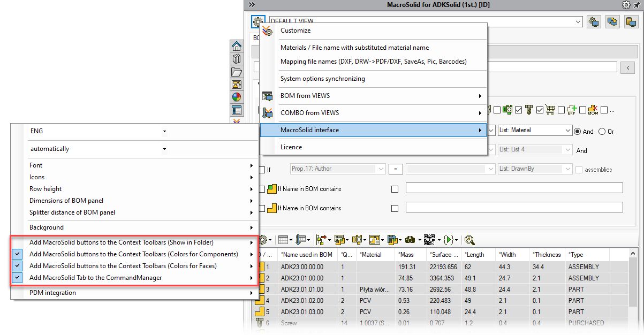Open the MacroSolid interface submenu
This screenshot has height=335, width=644.
pos(373,130)
